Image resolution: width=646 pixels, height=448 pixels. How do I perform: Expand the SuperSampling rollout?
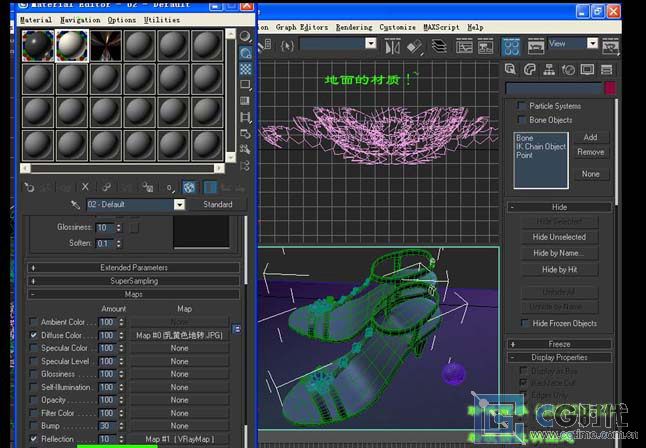coord(133,281)
